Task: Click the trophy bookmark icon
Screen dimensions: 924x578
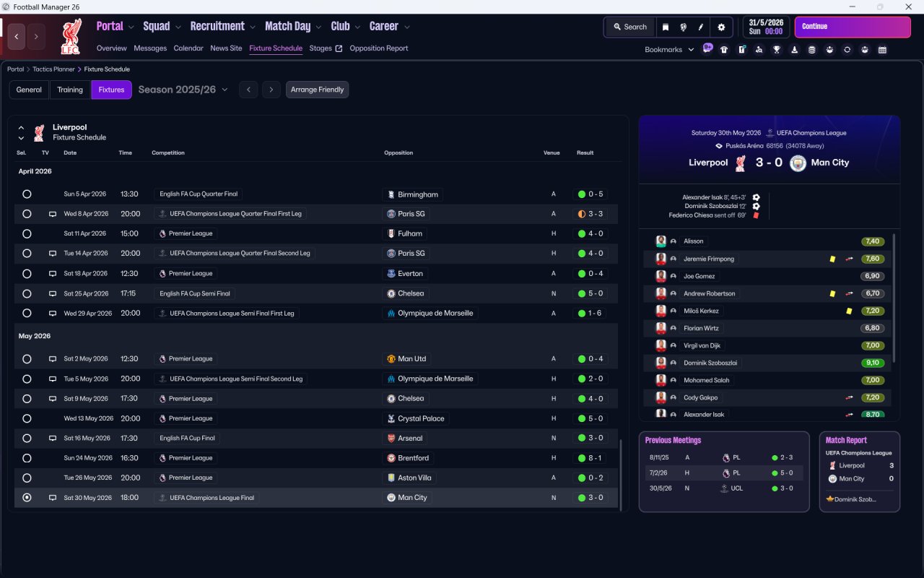Action: [777, 50]
